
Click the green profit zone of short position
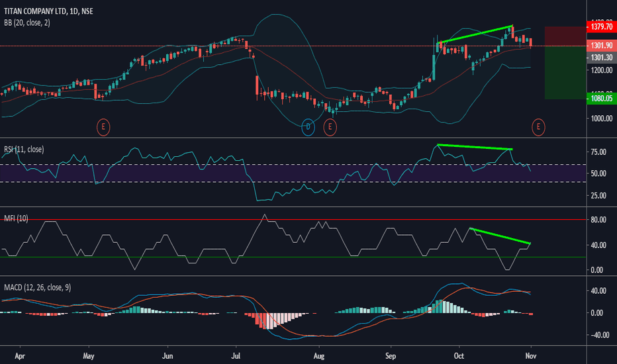pyautogui.click(x=565, y=72)
